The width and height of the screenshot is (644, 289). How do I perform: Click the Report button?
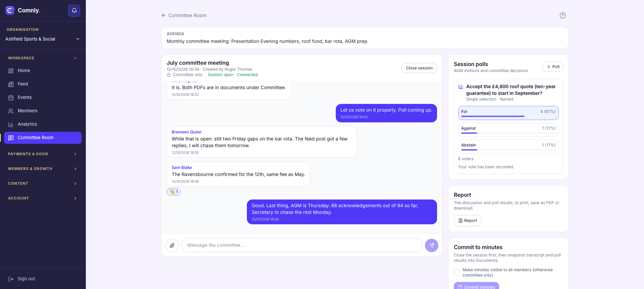coord(468,221)
